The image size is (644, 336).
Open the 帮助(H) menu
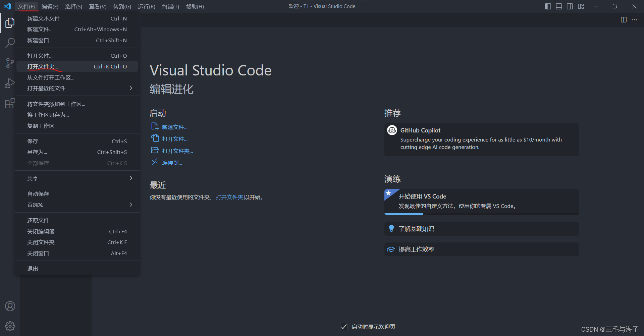point(195,6)
